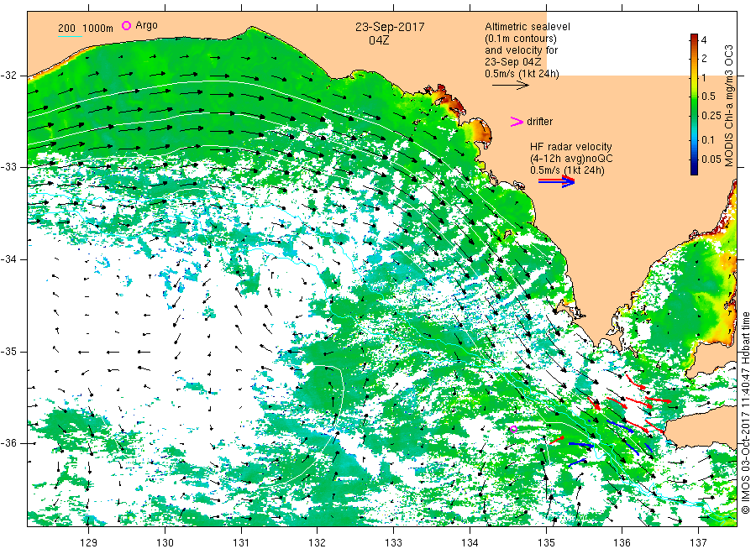Click the HF radar red-blue legend arrow

[557, 181]
